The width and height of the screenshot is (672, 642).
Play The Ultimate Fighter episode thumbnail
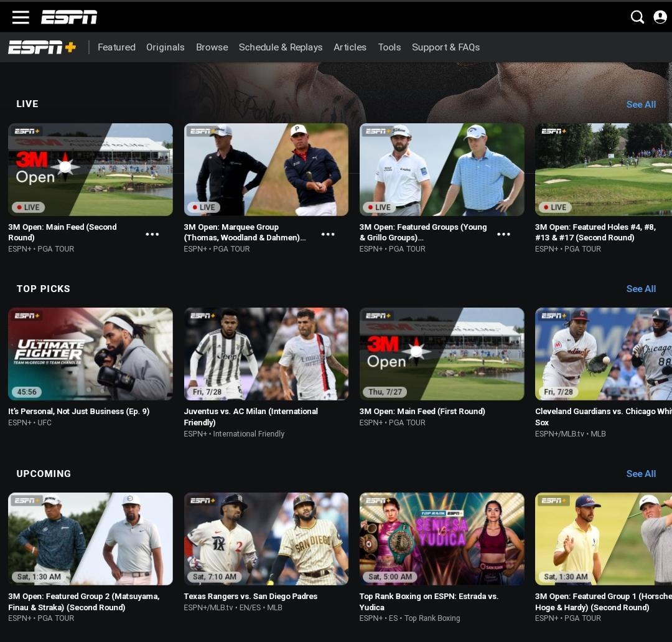coord(90,354)
